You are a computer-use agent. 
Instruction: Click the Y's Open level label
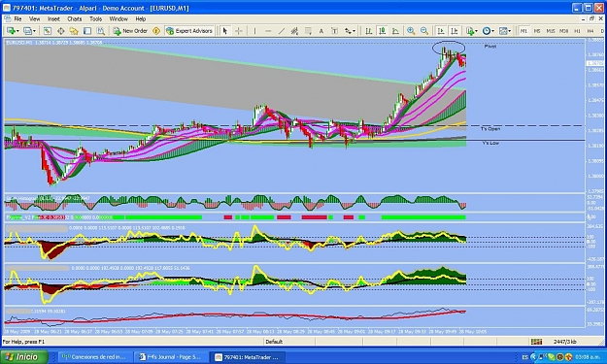490,129
